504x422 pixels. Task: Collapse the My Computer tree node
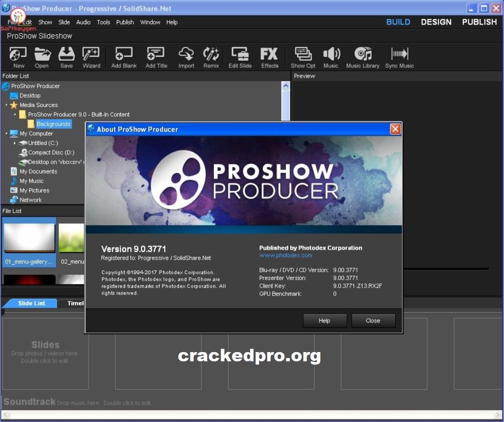(6, 133)
